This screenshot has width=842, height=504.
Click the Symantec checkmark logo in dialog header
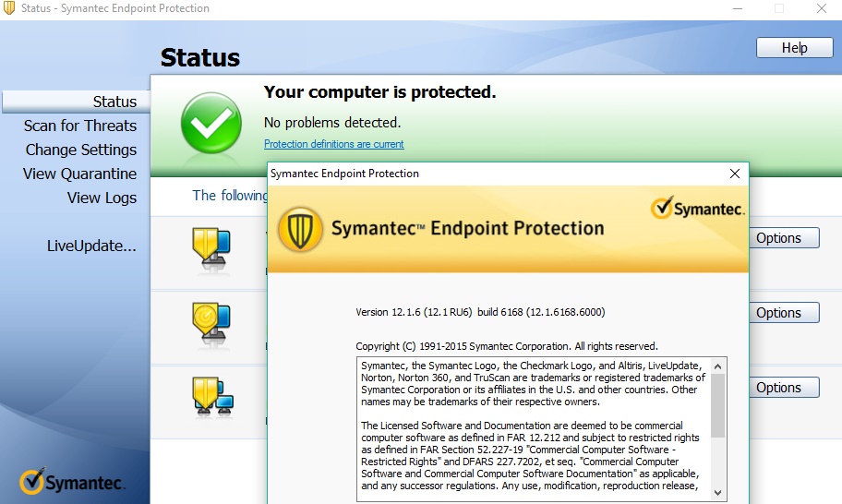[698, 208]
